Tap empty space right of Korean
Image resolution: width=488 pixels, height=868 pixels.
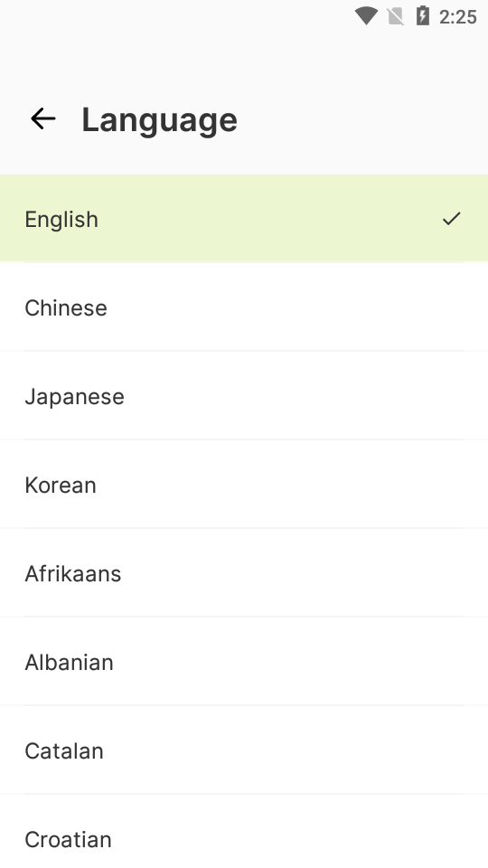tap(292, 484)
